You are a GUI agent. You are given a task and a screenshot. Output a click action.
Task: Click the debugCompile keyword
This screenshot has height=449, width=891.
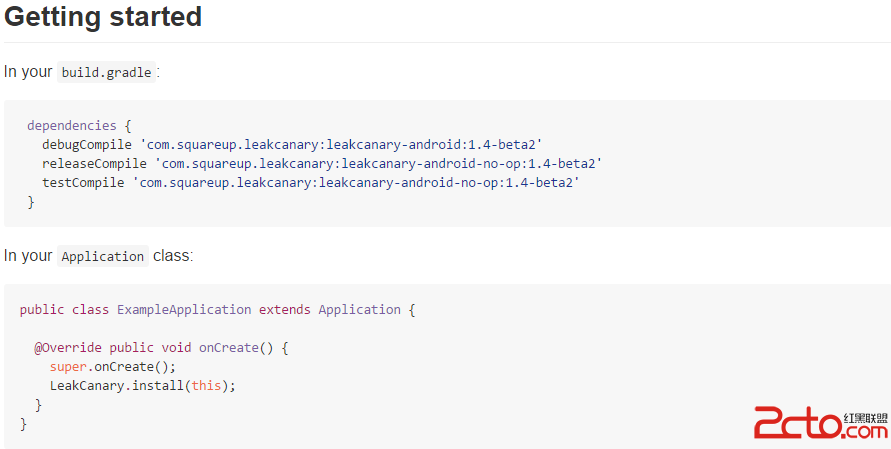pos(87,144)
